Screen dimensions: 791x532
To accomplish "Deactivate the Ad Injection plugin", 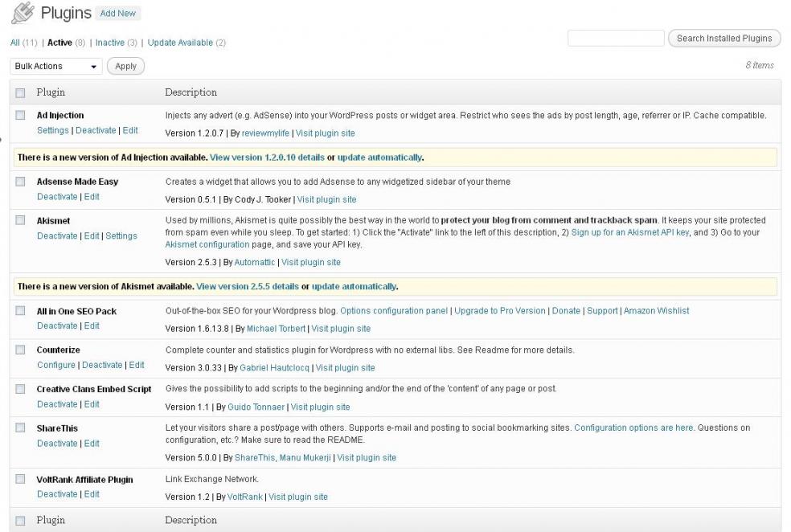I will click(96, 130).
